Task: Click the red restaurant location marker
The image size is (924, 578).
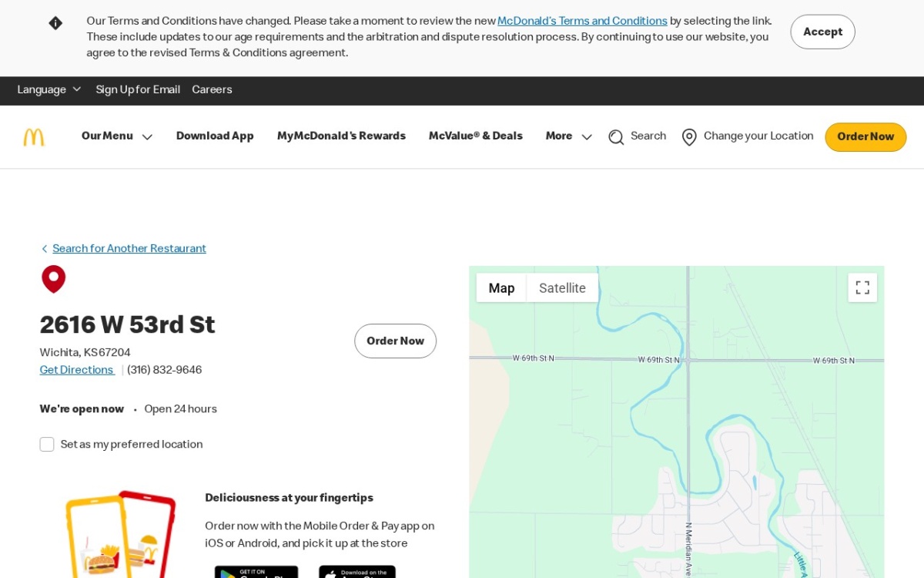Action: [54, 279]
